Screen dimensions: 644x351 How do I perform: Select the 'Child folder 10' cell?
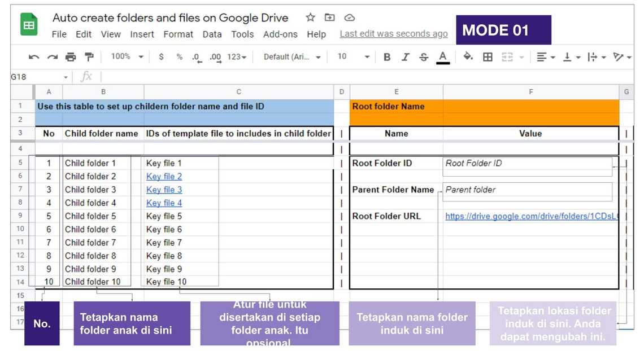point(103,282)
